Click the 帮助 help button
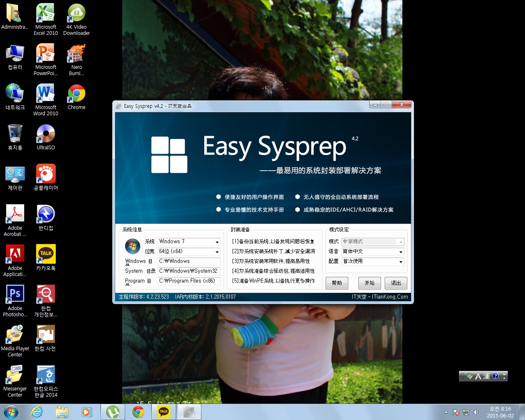 [x=337, y=283]
